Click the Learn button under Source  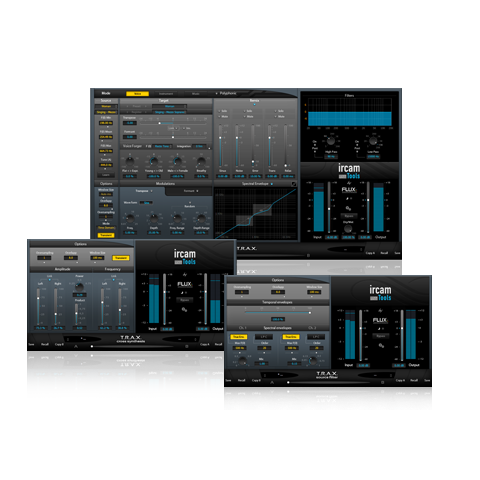tap(106, 175)
